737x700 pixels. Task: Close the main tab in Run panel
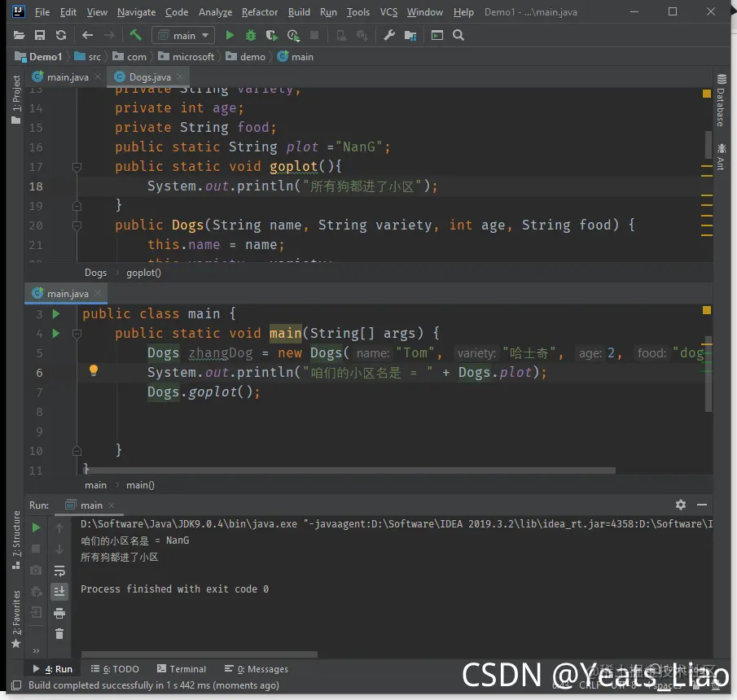(112, 505)
